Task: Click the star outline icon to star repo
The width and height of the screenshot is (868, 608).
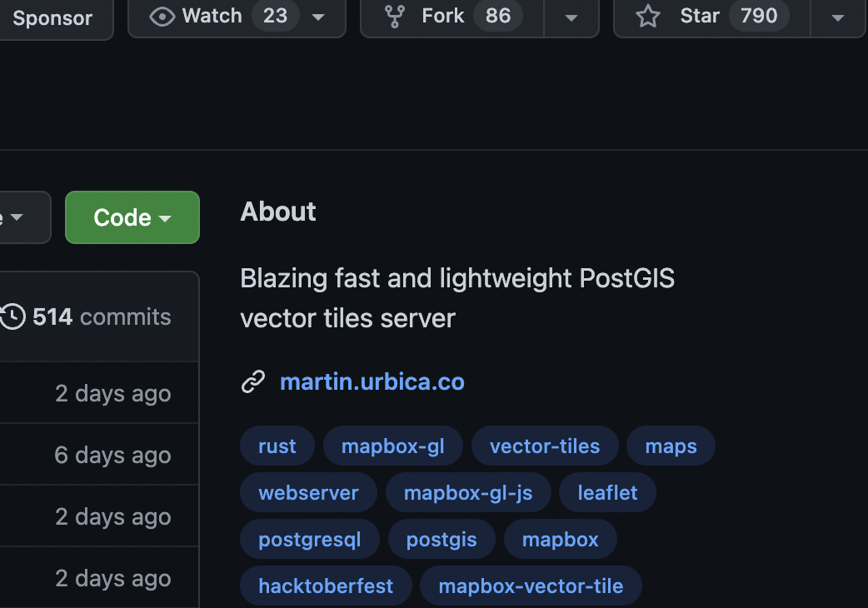Action: point(648,15)
